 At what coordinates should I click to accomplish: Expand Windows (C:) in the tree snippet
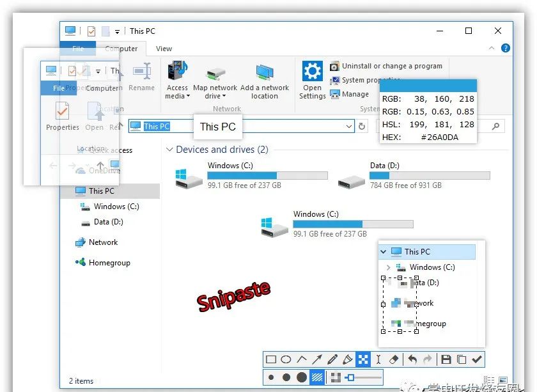point(388,267)
